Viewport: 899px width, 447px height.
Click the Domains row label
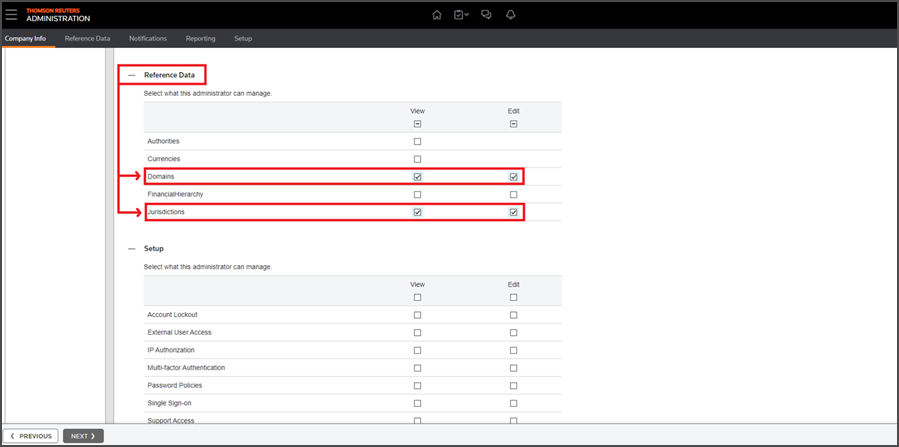point(161,177)
